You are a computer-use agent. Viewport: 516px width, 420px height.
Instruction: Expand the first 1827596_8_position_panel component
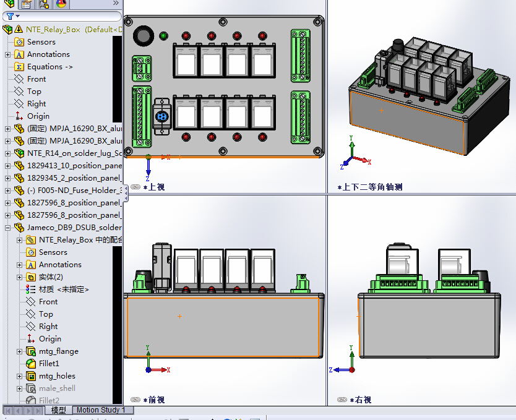tap(7, 203)
